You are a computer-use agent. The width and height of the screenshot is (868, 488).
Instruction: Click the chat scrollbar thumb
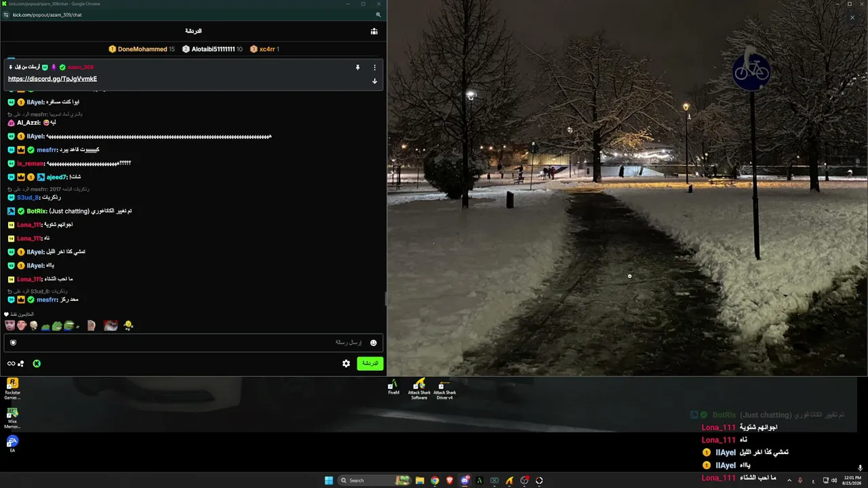pyautogui.click(x=385, y=298)
